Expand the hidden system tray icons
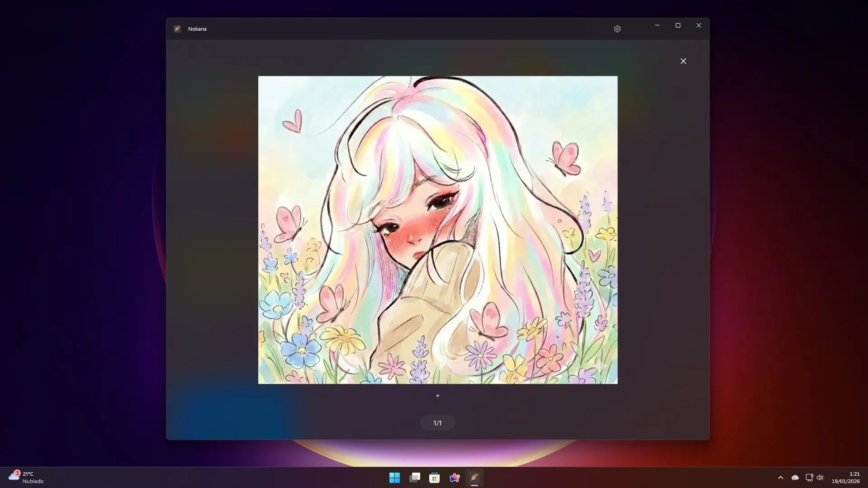868x488 pixels. coord(780,478)
